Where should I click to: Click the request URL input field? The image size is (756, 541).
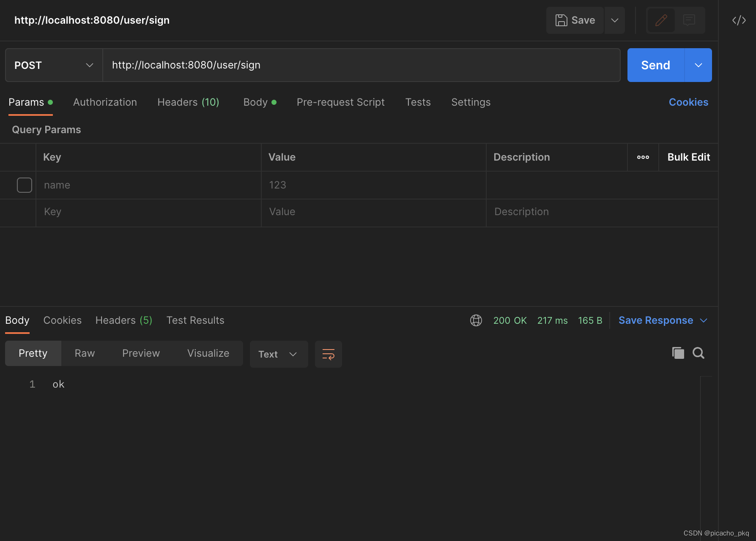pyautogui.click(x=362, y=65)
